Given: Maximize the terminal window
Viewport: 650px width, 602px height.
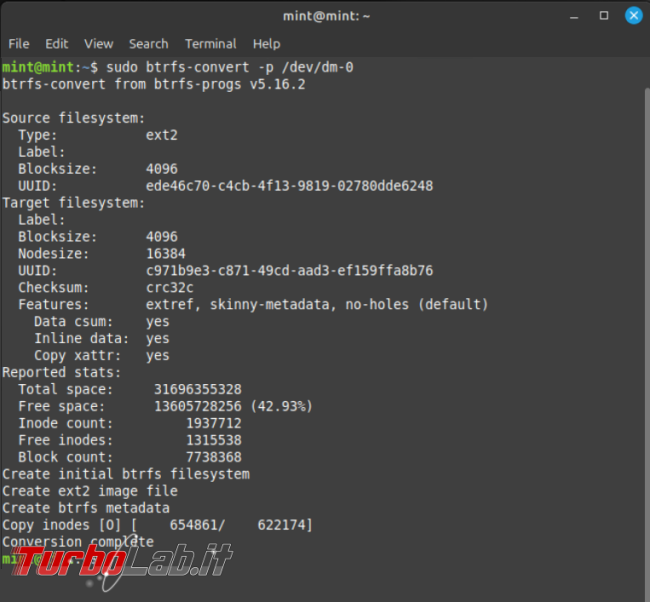Looking at the screenshot, I should pos(604,16).
